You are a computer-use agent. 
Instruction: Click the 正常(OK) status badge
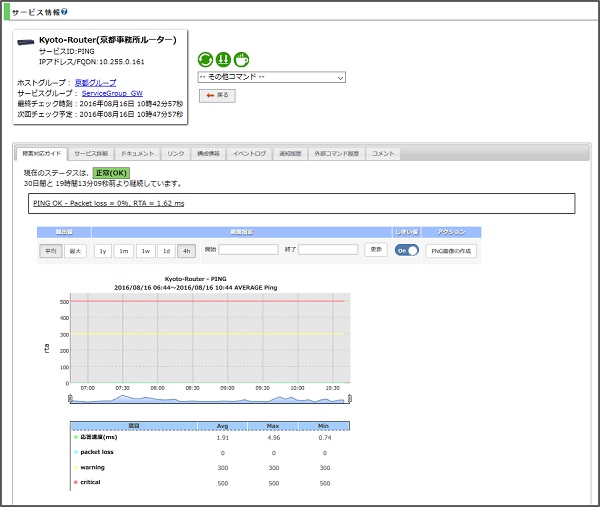(x=111, y=173)
